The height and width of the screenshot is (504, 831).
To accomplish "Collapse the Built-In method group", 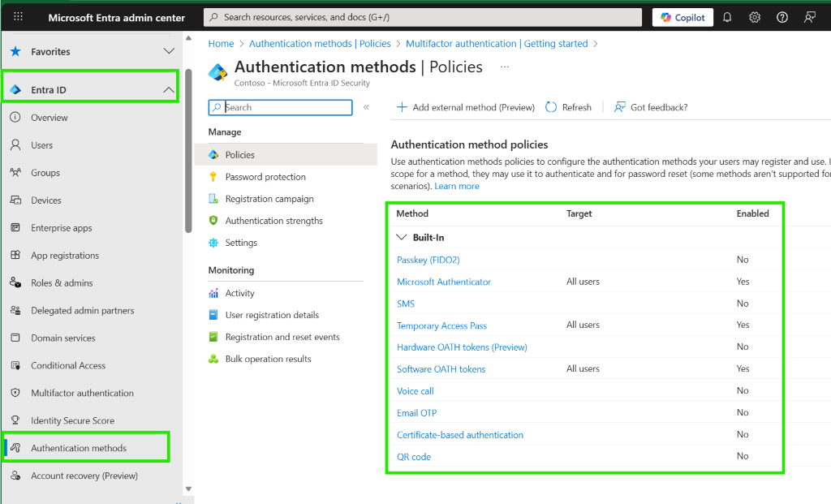I will (402, 236).
